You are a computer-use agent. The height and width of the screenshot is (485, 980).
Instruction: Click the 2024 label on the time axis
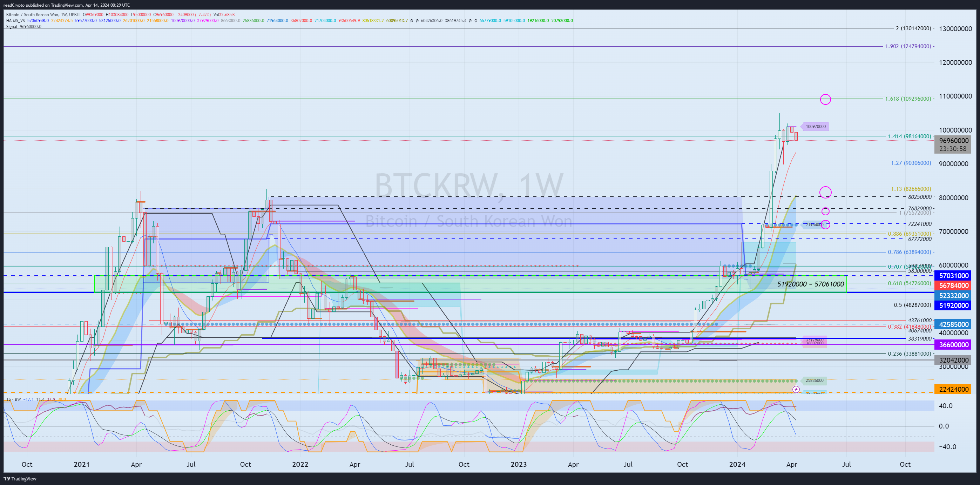[737, 464]
